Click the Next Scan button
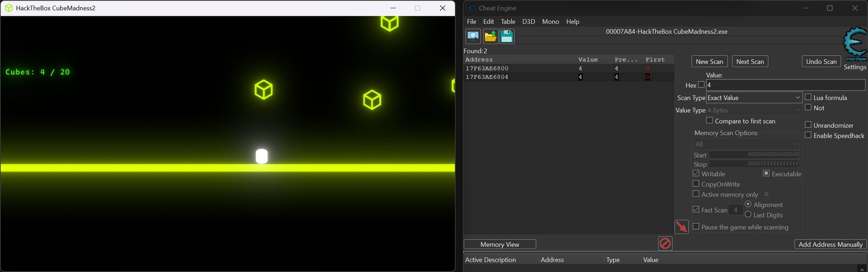 click(x=750, y=61)
